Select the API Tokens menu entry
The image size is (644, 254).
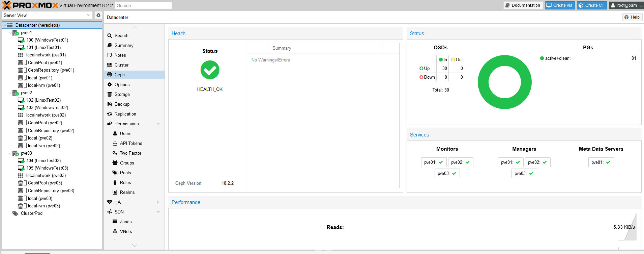click(131, 143)
